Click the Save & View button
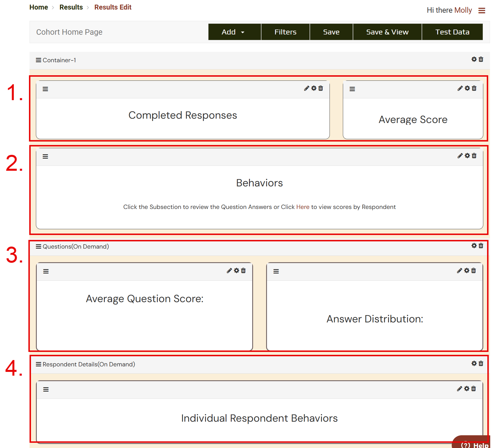Image resolution: width=494 pixels, height=448 pixels. click(x=387, y=32)
